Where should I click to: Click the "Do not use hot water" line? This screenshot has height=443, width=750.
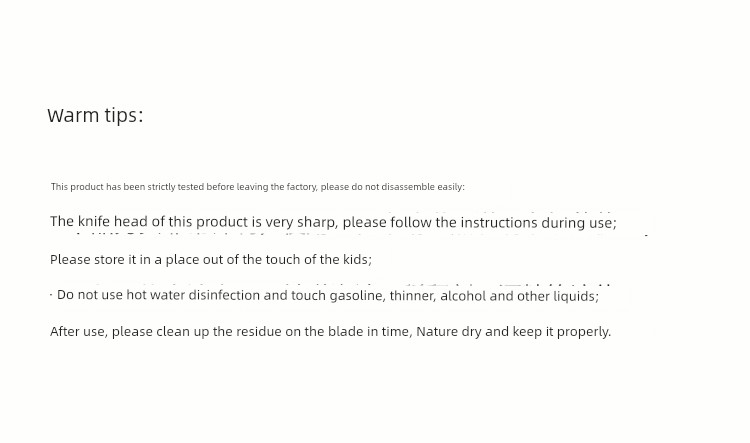[328, 295]
